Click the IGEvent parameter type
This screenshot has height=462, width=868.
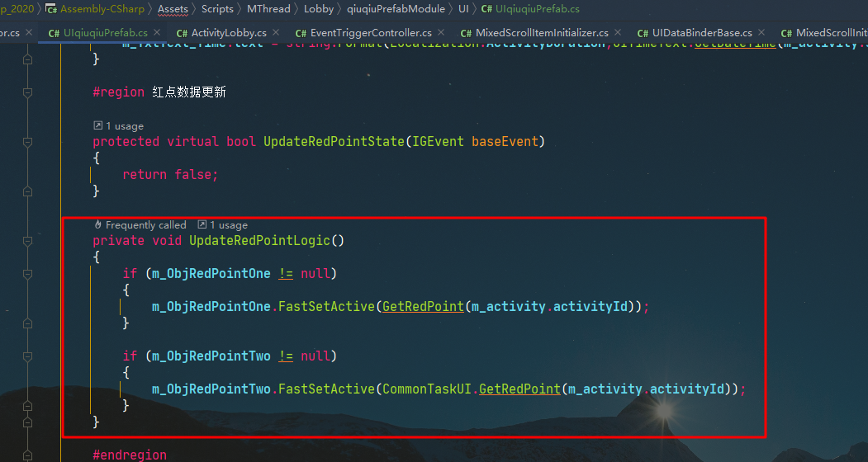(x=438, y=142)
